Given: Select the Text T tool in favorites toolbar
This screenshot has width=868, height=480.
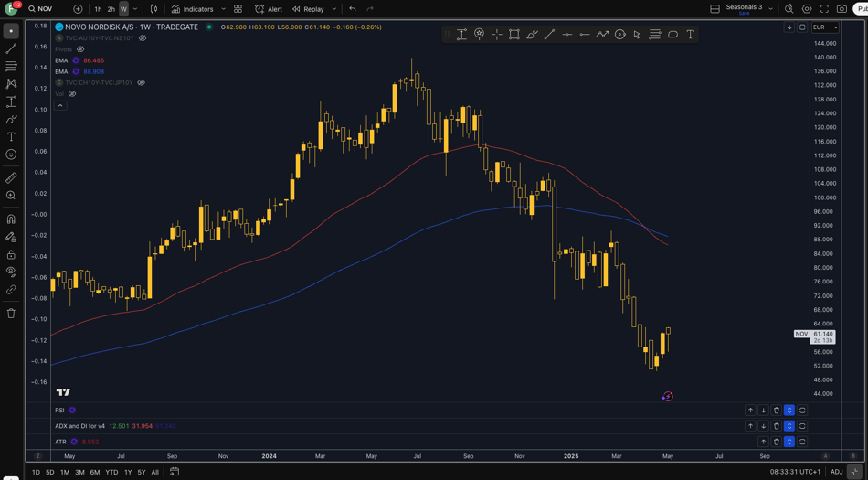Looking at the screenshot, I should (691, 35).
